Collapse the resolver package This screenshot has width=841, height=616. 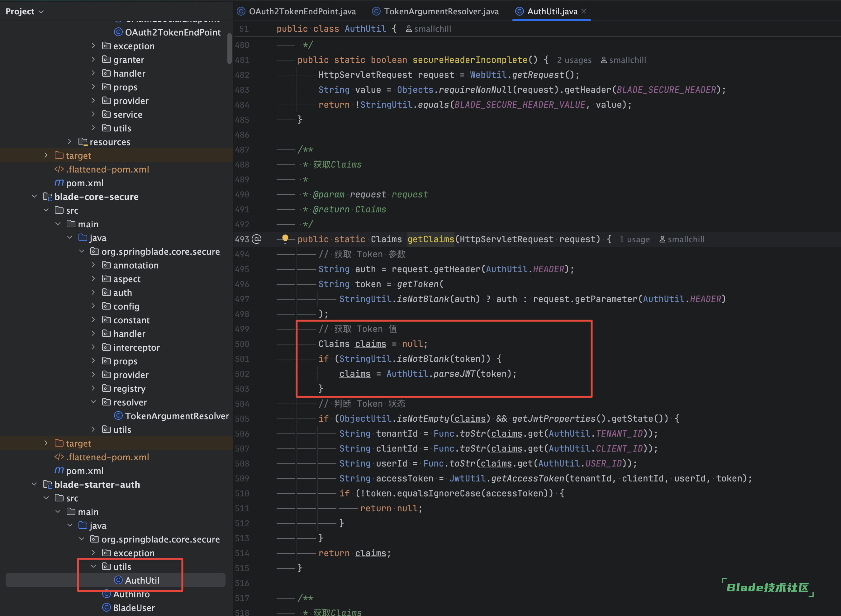(x=93, y=402)
